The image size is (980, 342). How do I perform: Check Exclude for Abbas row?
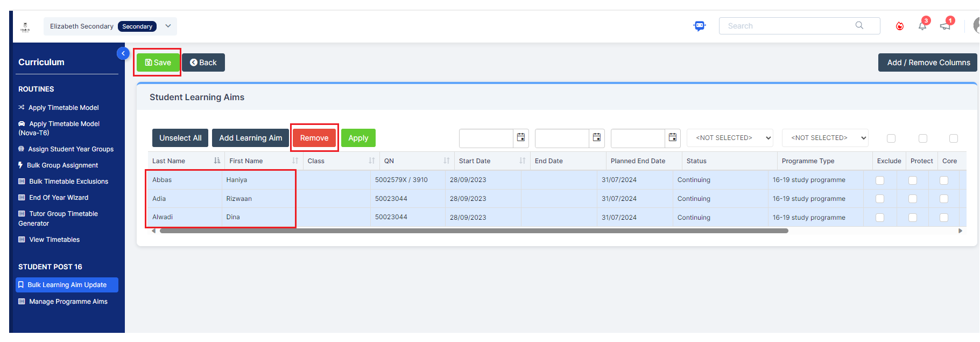880,180
